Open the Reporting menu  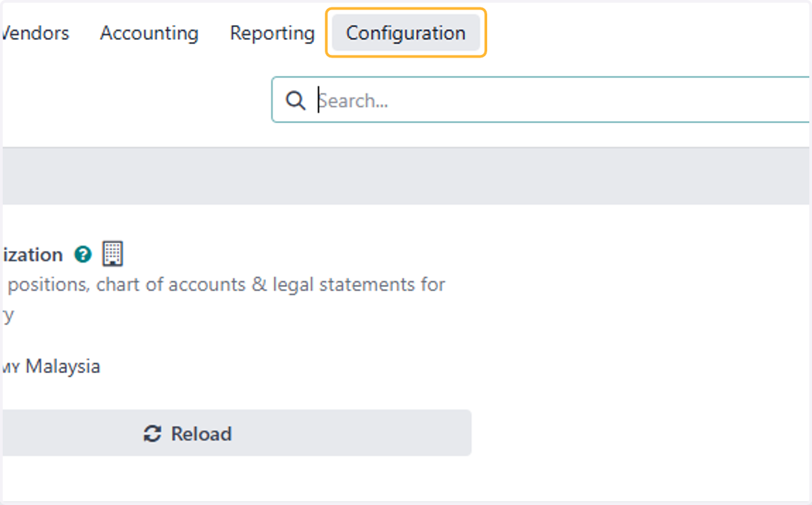[272, 32]
